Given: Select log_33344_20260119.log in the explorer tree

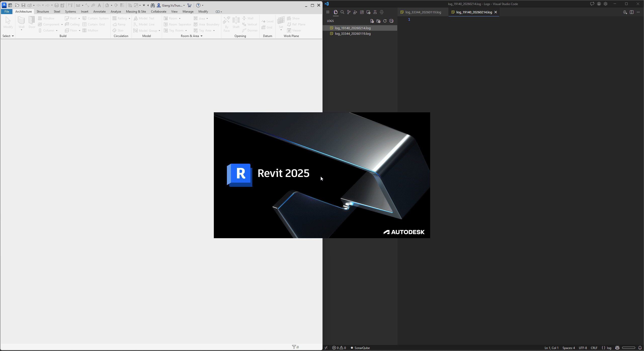Looking at the screenshot, I should (360, 33).
